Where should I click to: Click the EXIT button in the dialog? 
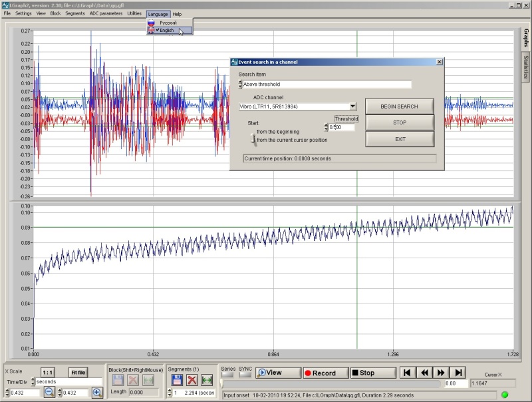tap(400, 139)
